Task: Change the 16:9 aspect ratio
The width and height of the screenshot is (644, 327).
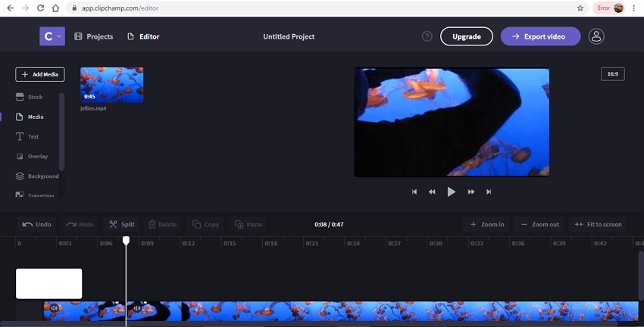Action: [x=612, y=74]
